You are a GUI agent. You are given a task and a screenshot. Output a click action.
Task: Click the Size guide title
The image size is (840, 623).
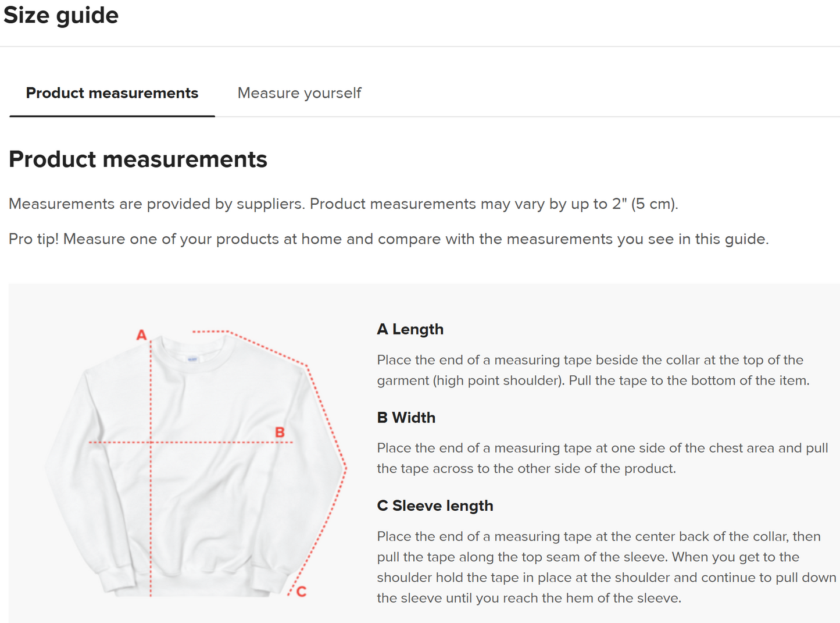click(x=61, y=15)
